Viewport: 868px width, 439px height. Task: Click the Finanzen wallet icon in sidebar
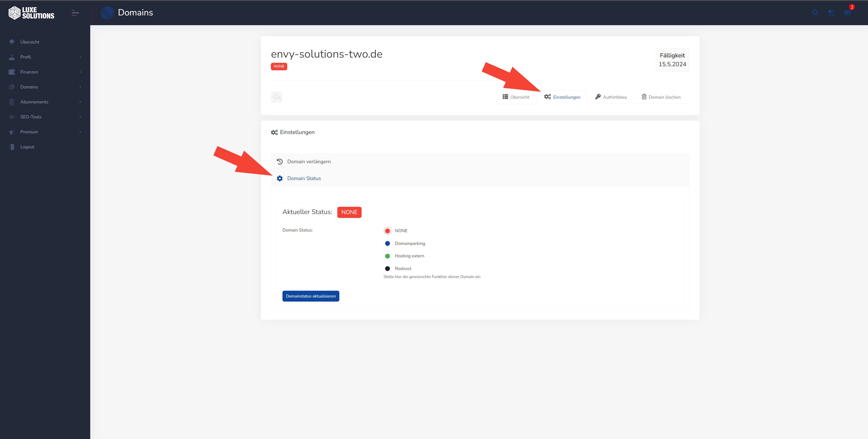(x=12, y=72)
